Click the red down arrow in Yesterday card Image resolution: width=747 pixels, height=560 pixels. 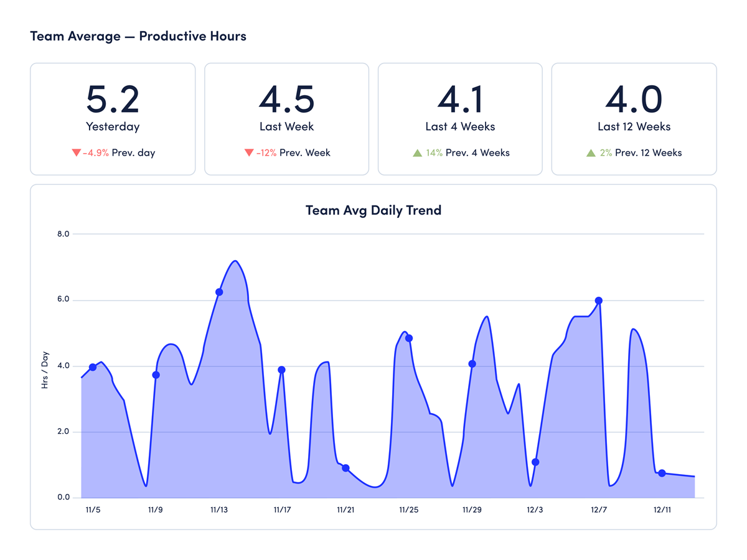point(77,152)
